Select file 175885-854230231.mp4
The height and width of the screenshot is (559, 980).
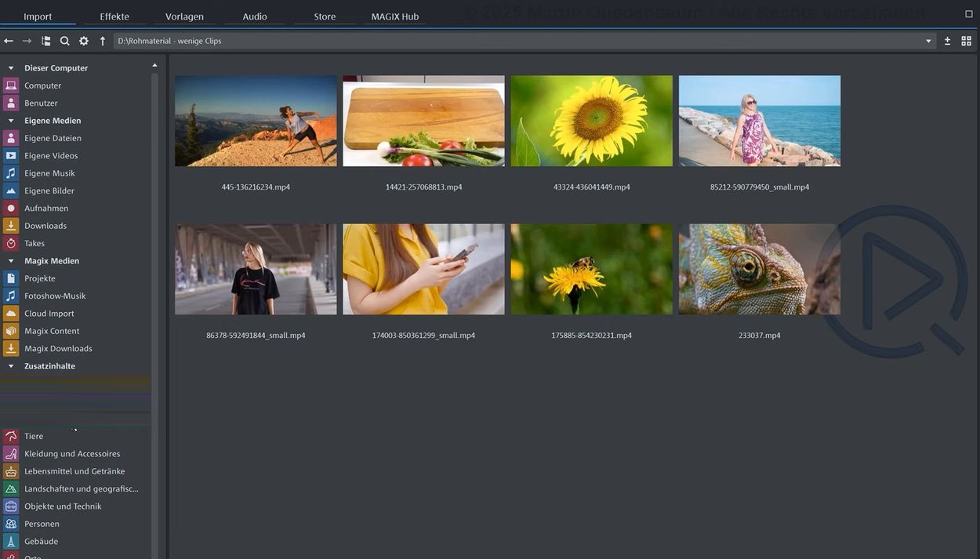(x=591, y=270)
